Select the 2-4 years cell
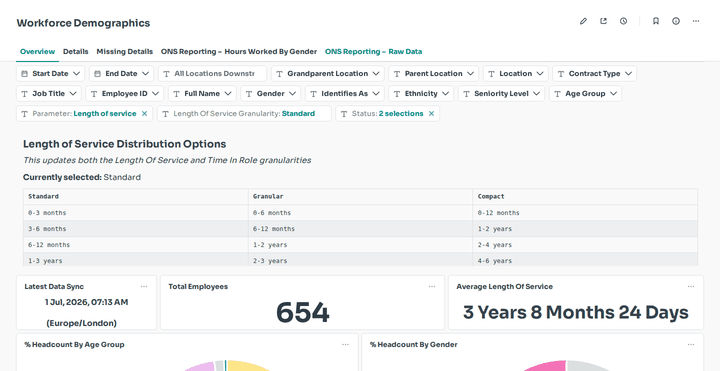 point(585,245)
